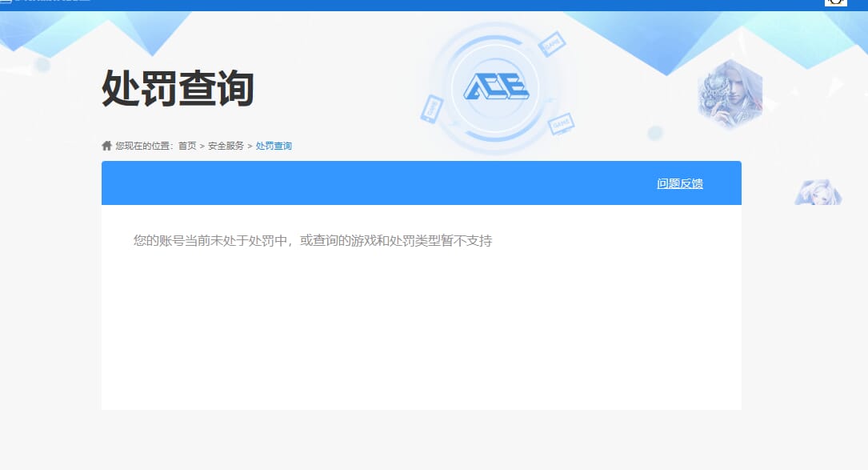This screenshot has height=470, width=868.
Task: Click the phone icon left of ACE logo
Action: tap(431, 109)
